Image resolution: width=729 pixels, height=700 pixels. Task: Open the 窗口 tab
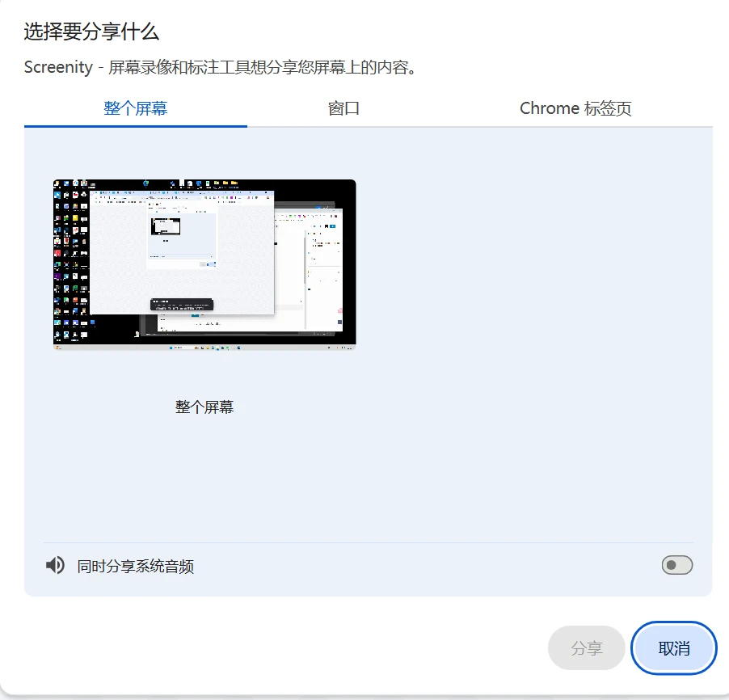click(x=343, y=108)
